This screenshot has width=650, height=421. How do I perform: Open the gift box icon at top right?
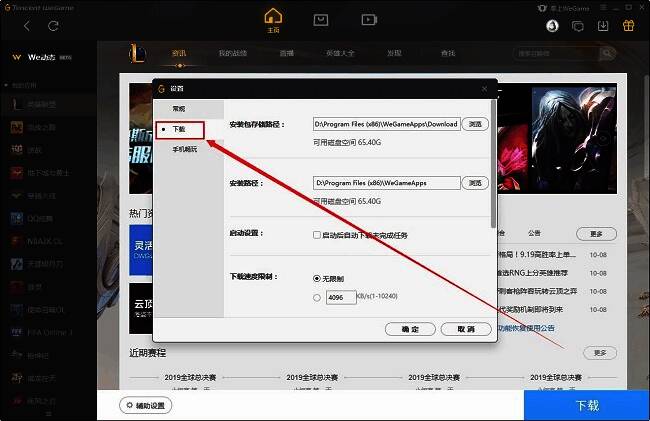coord(627,25)
